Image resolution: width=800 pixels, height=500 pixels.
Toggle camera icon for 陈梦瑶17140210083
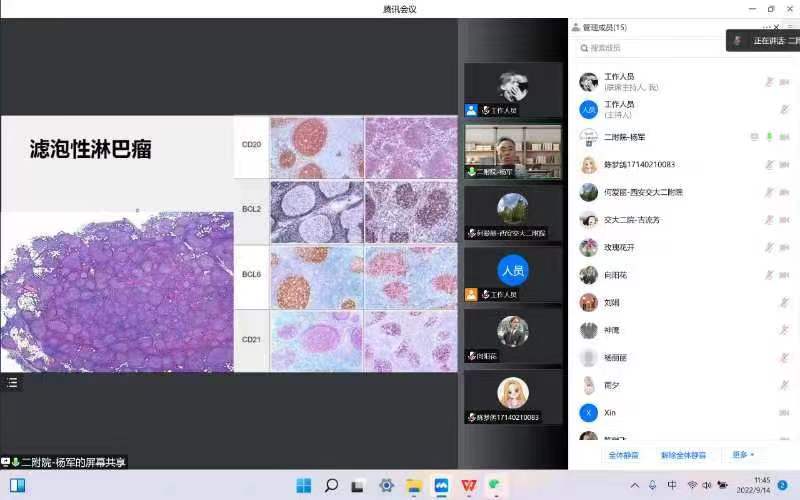click(x=784, y=165)
